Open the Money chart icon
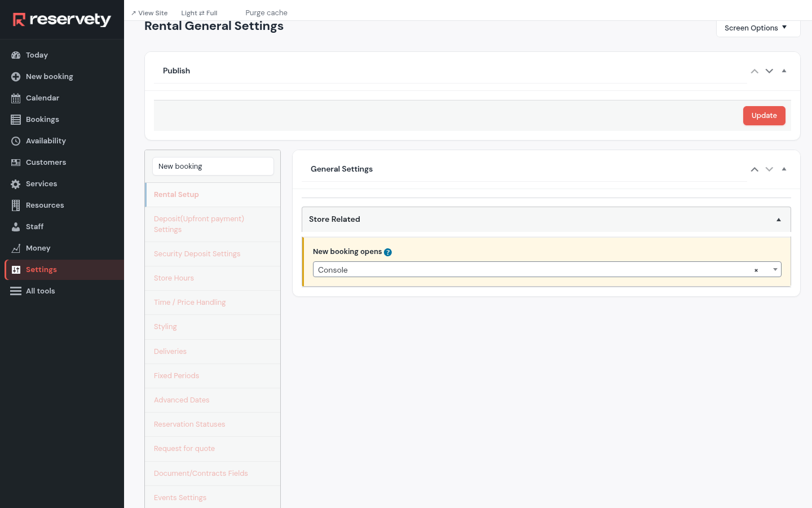 click(x=16, y=248)
